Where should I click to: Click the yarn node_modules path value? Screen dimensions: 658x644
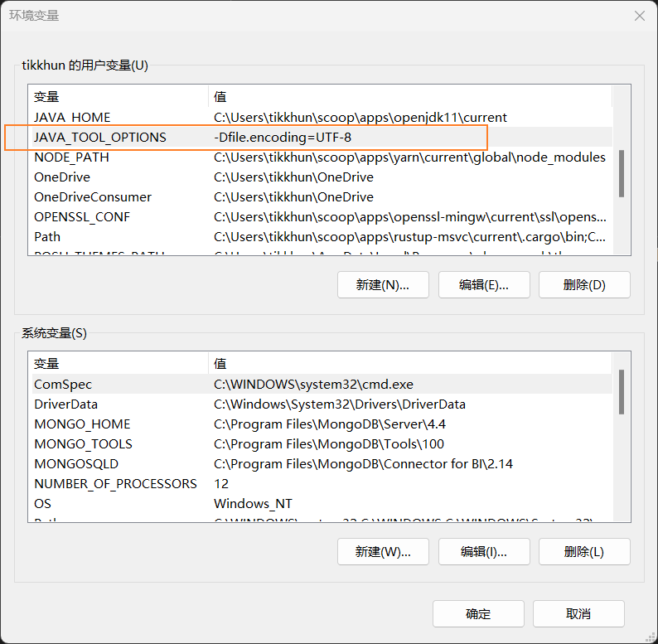pos(409,157)
